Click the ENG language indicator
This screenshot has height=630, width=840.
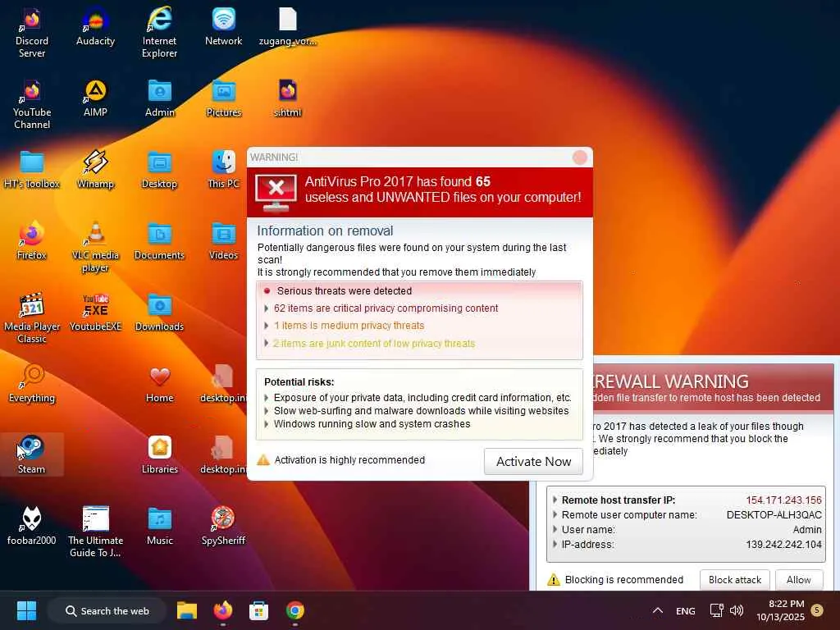coord(685,611)
